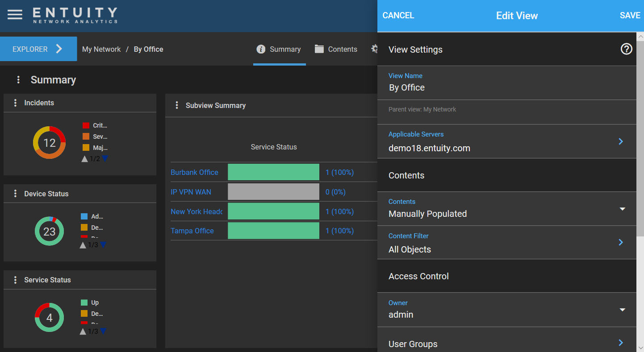Open Content Filter All Objects chevron

pos(621,242)
